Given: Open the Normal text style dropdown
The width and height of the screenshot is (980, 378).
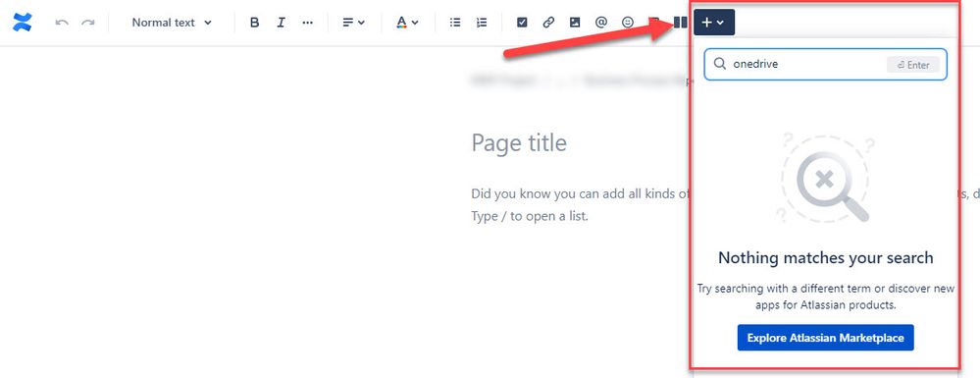Looking at the screenshot, I should [172, 23].
